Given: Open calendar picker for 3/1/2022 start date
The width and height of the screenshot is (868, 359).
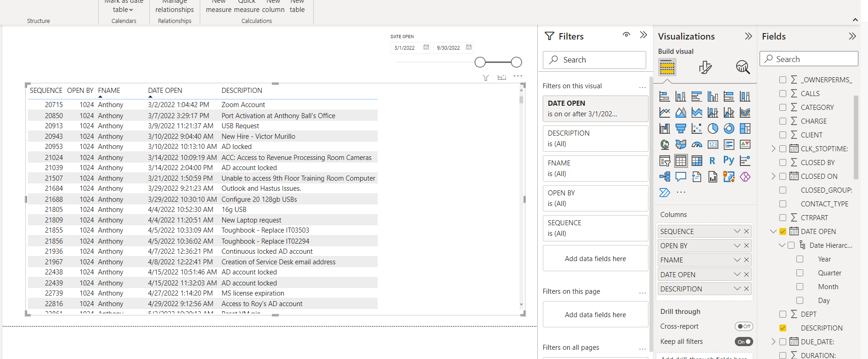Looking at the screenshot, I should (426, 47).
